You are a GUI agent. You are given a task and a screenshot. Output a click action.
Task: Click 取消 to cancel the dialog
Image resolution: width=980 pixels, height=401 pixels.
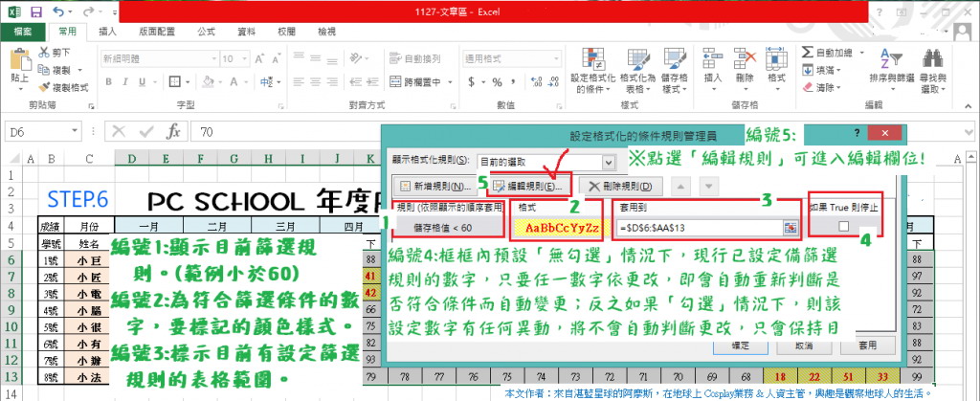[x=802, y=345]
